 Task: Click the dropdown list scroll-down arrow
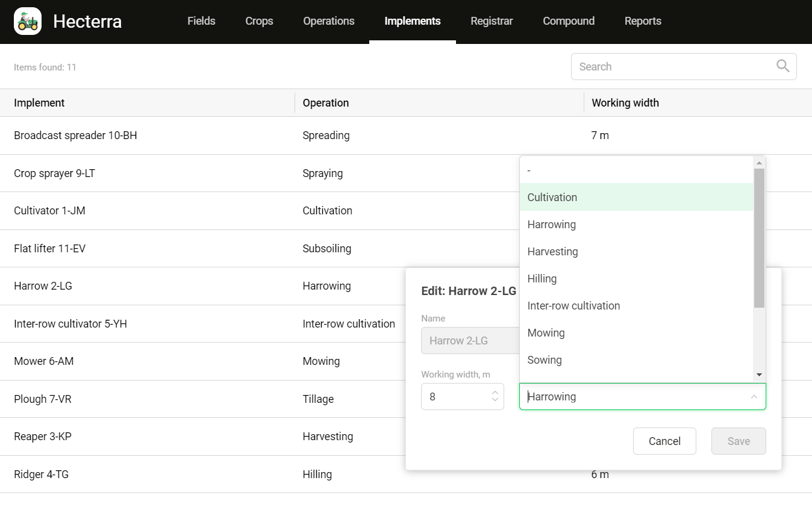(x=759, y=375)
